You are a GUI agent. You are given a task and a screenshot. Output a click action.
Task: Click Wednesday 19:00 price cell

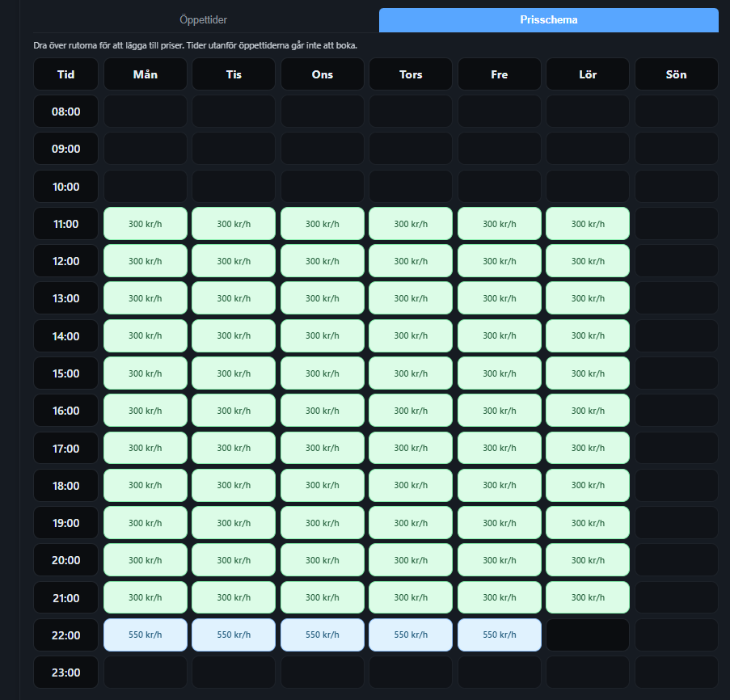323,523
